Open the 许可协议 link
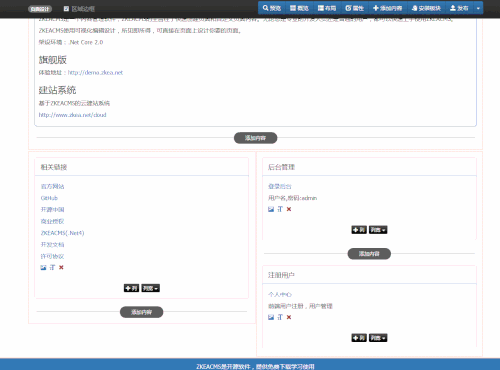Image resolution: width=500 pixels, height=370 pixels. click(52, 256)
